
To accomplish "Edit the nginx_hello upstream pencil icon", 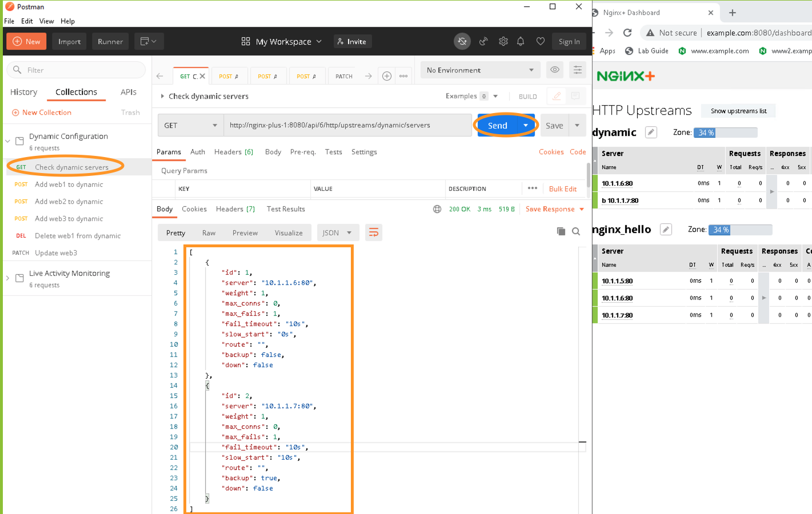I will [666, 230].
